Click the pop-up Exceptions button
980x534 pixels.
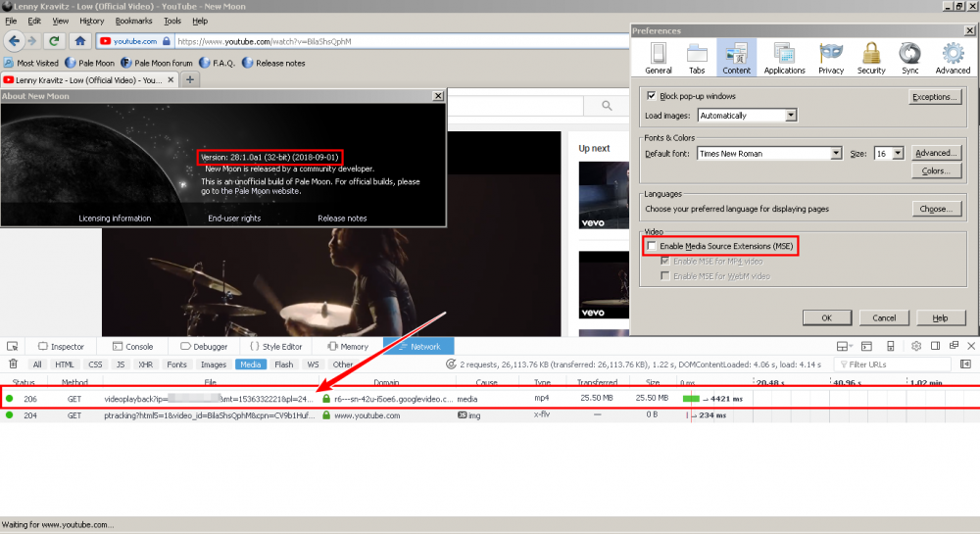pyautogui.click(x=934, y=97)
